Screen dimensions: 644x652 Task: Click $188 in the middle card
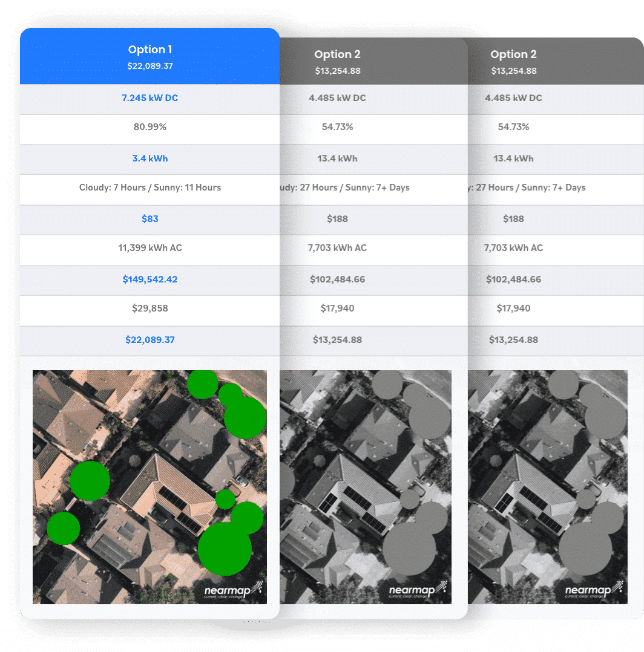(337, 219)
